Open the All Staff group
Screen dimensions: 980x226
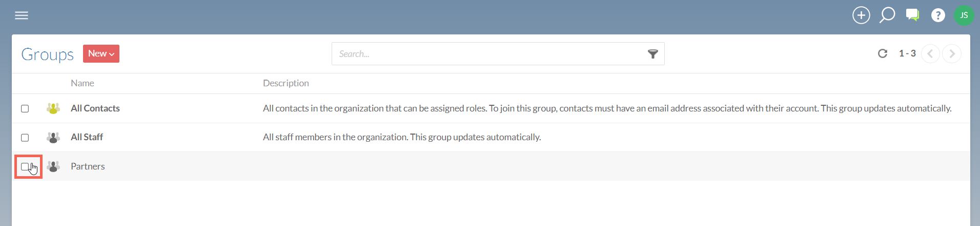pyautogui.click(x=87, y=137)
